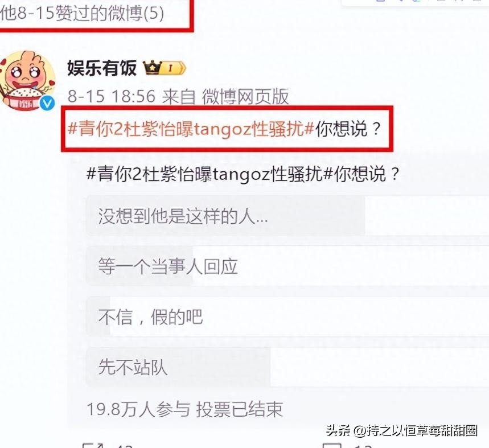Click the 你想说？ post text
The height and width of the screenshot is (448, 489).
coord(348,129)
